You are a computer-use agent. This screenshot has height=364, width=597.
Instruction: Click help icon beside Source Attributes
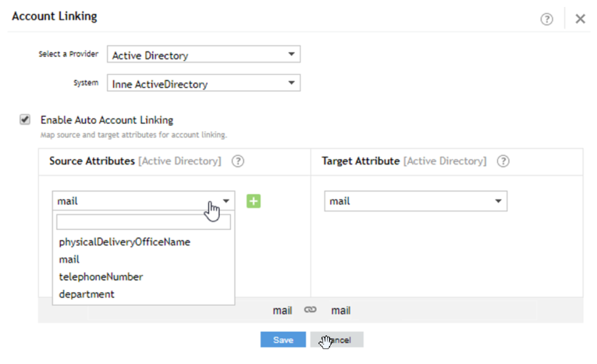point(237,161)
